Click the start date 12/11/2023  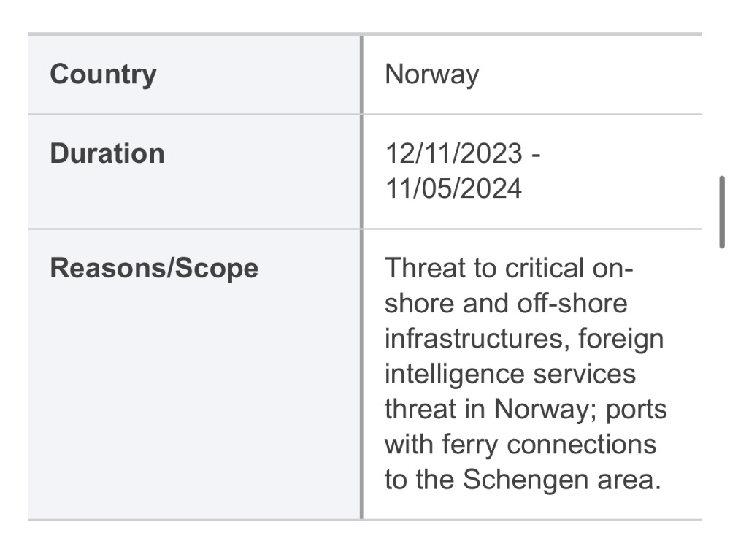(x=454, y=153)
